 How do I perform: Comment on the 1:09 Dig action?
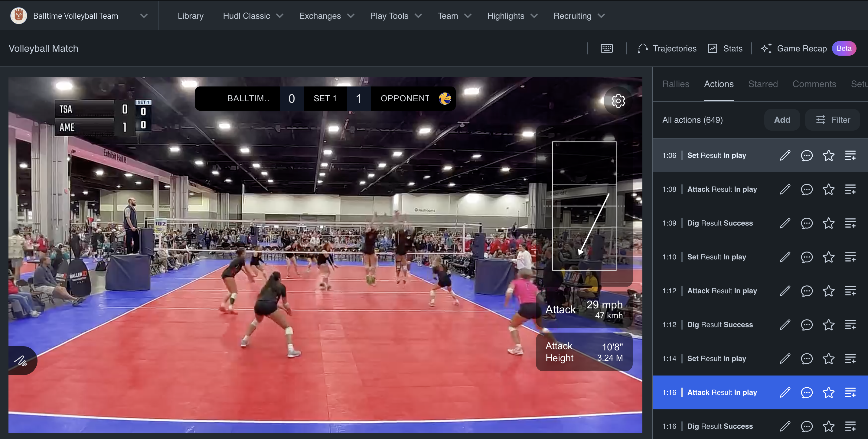pos(806,223)
